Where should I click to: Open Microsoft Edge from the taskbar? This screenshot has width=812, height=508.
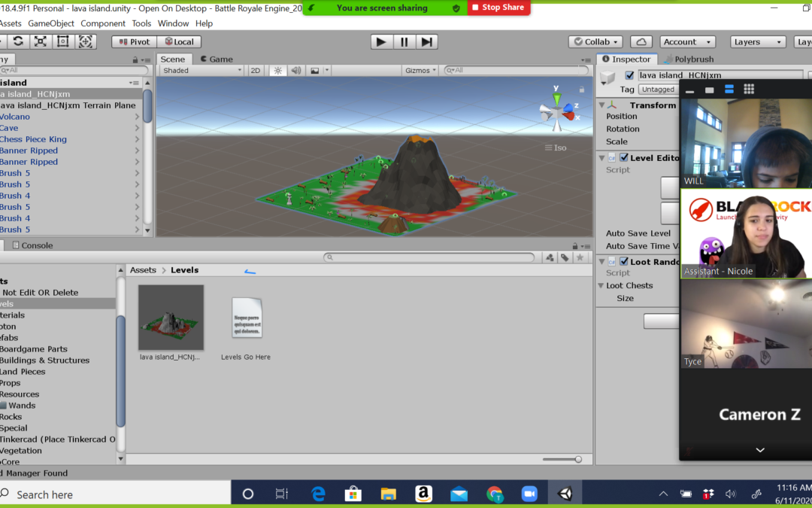(x=317, y=494)
